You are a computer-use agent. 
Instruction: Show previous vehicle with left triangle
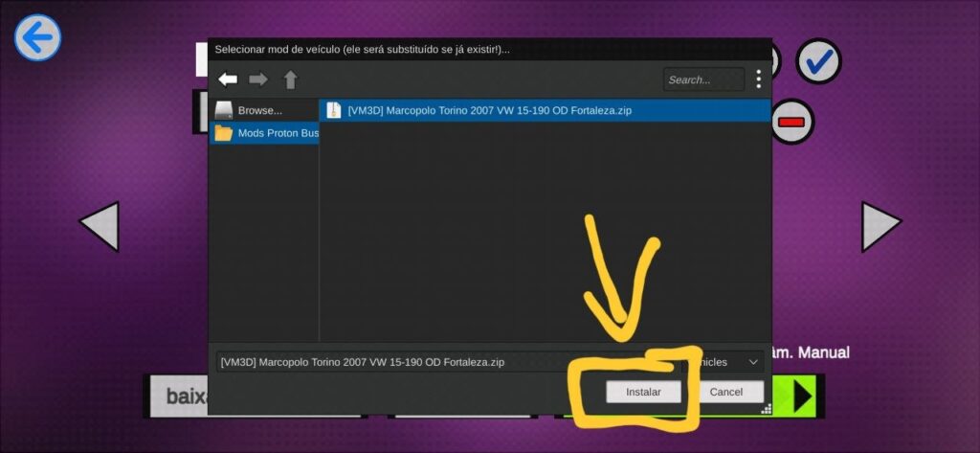99,227
